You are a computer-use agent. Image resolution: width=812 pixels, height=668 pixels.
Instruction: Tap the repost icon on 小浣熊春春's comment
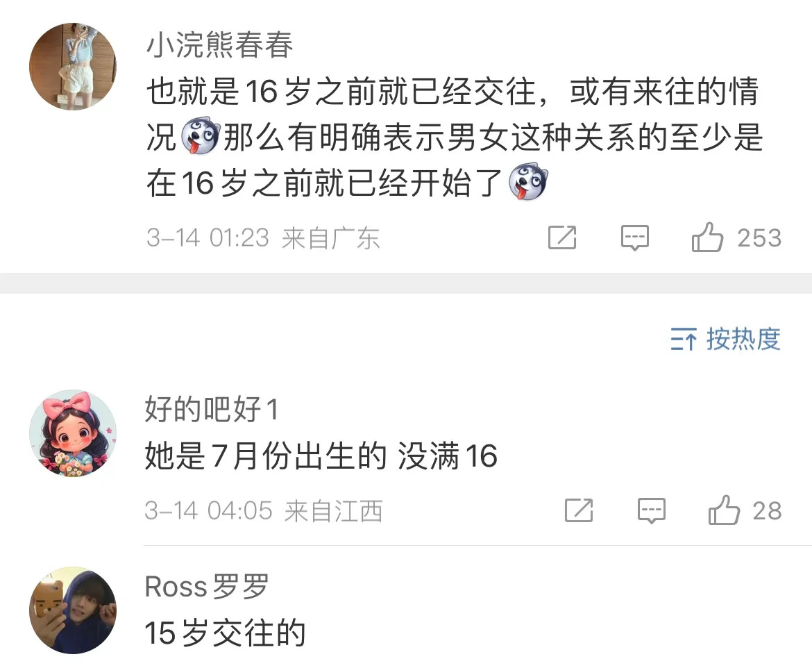click(x=562, y=238)
